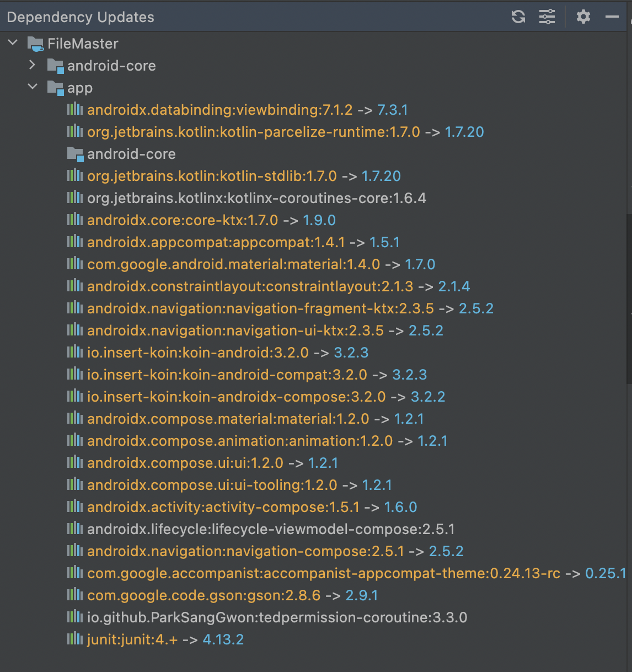Expand the android-core module node

33,65
